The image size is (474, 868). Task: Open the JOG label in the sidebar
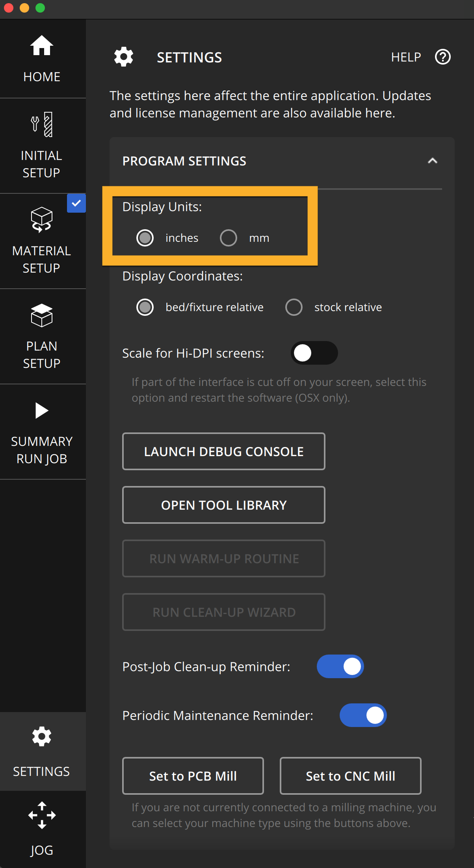(x=42, y=850)
